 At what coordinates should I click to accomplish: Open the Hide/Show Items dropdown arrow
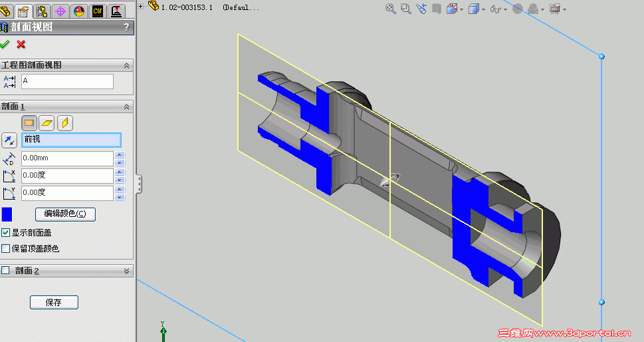(x=506, y=9)
